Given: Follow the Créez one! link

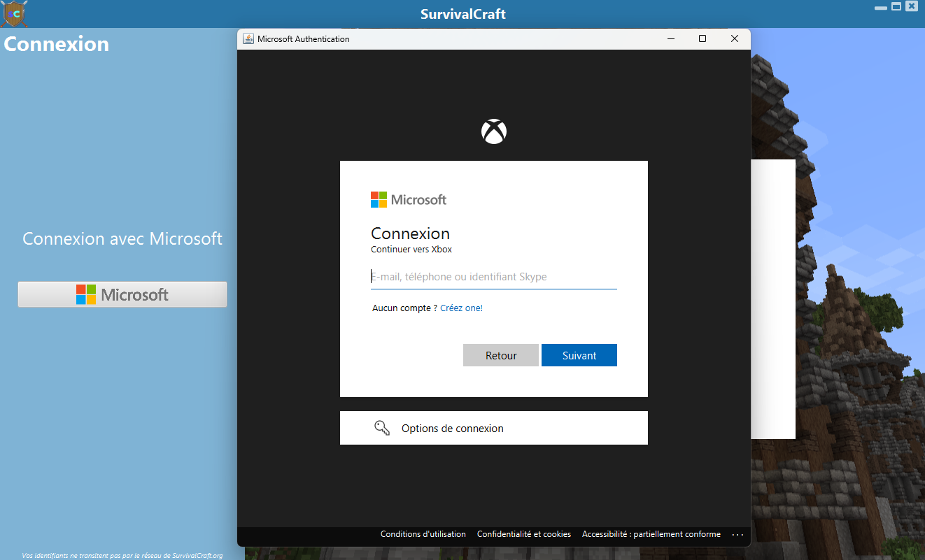Looking at the screenshot, I should pos(461,308).
